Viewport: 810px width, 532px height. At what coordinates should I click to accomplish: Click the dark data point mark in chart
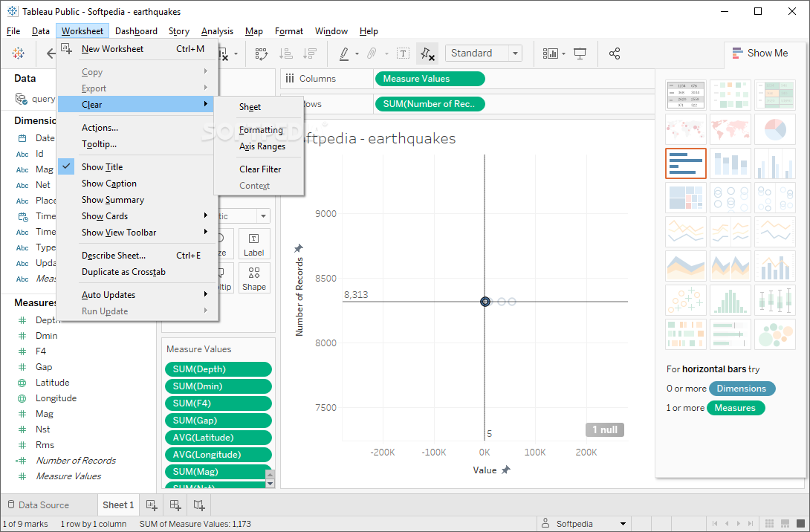coord(485,302)
